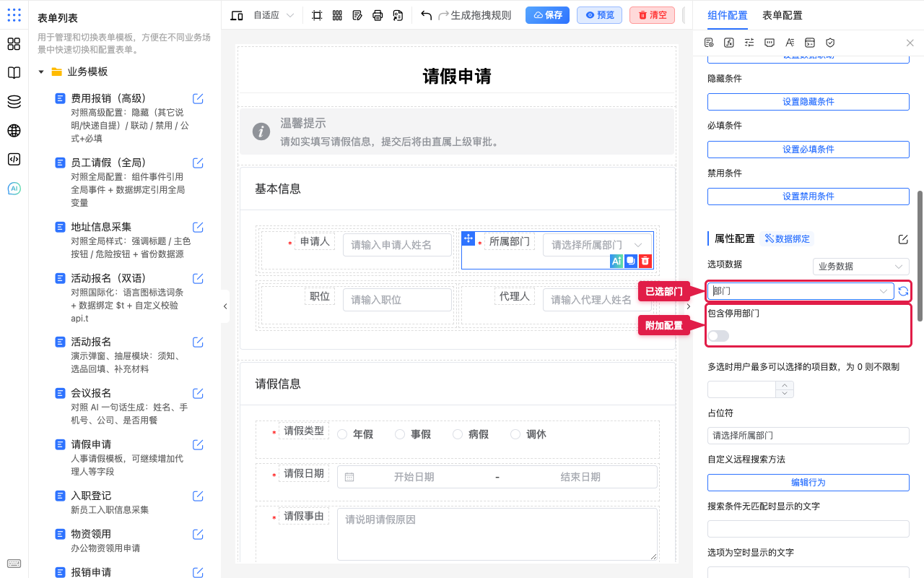924x578 pixels.
Task: Click the globe icon in the left sidebar
Action: (14, 131)
